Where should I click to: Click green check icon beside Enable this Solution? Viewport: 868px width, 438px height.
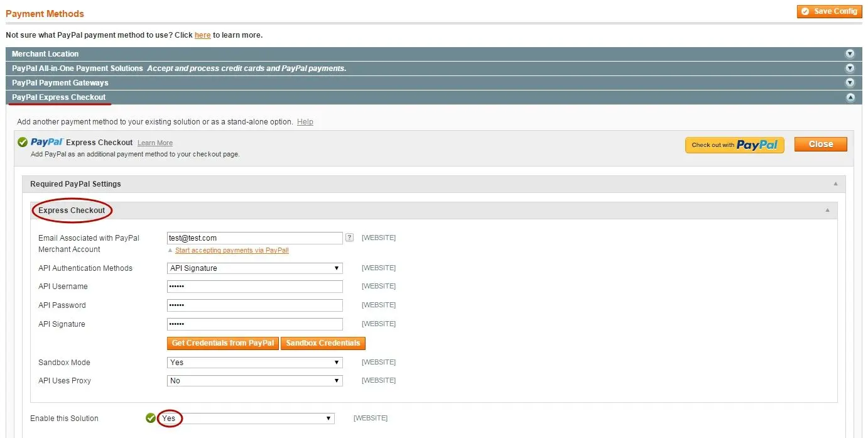[151, 419]
